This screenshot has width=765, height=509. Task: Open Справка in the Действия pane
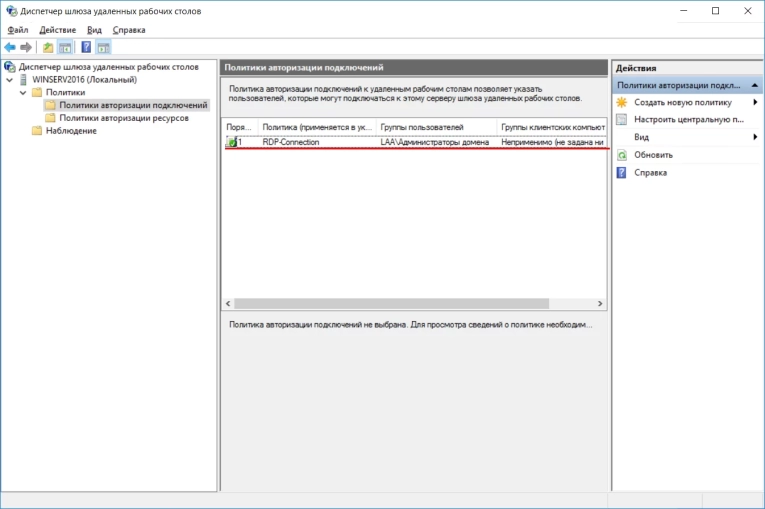[650, 172]
